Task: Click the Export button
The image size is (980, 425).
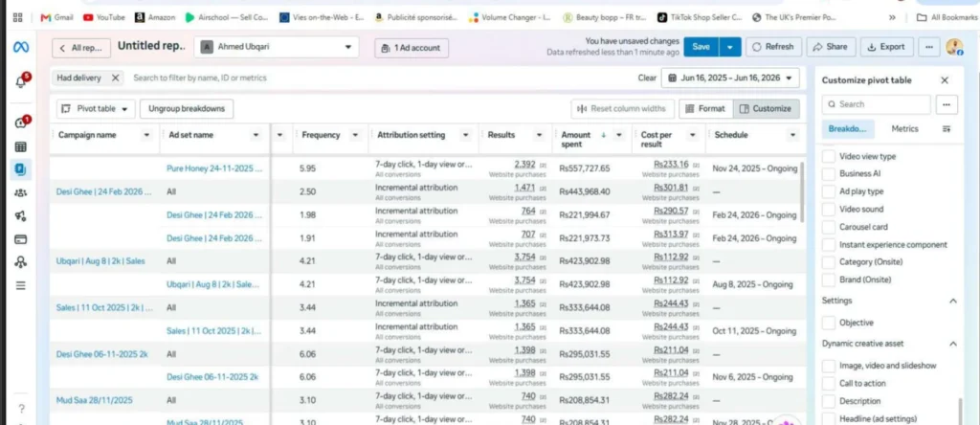Action: pyautogui.click(x=886, y=47)
